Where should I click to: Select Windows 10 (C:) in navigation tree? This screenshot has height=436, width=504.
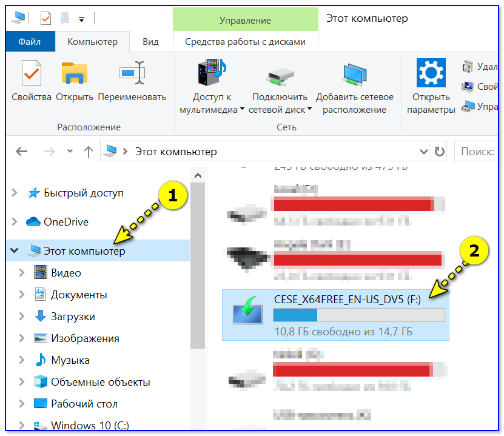point(90,425)
